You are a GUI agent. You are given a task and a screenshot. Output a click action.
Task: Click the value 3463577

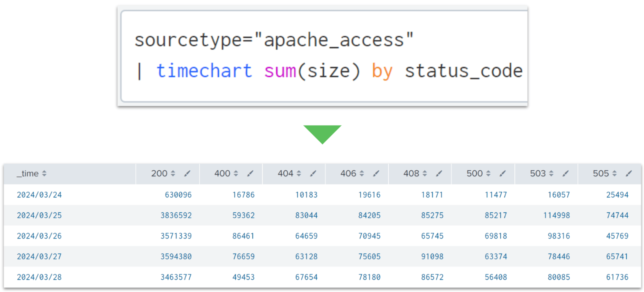[x=176, y=277]
